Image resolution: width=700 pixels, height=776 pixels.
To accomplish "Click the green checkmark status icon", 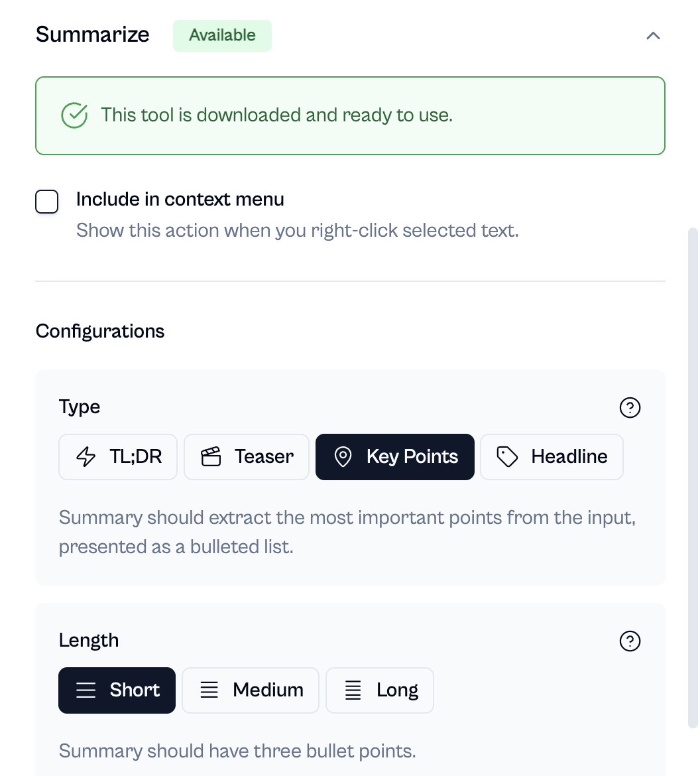I will click(74, 115).
